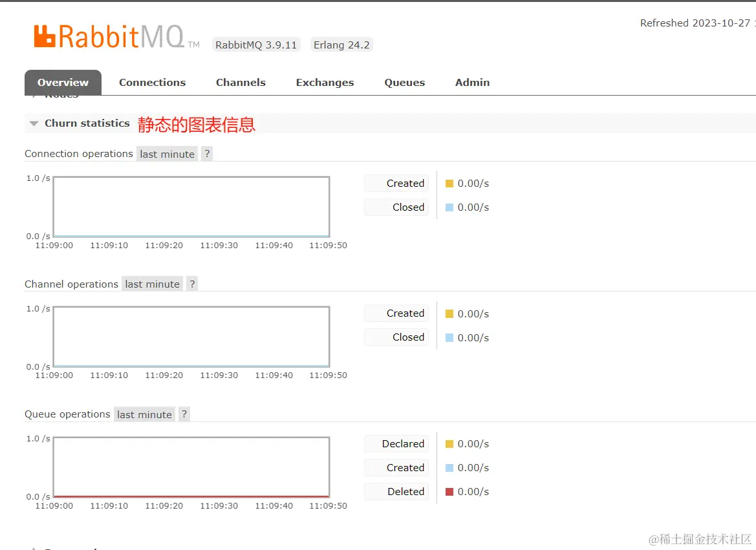This screenshot has height=550, width=756.
Task: Click the Channel operations chart
Action: [x=191, y=337]
